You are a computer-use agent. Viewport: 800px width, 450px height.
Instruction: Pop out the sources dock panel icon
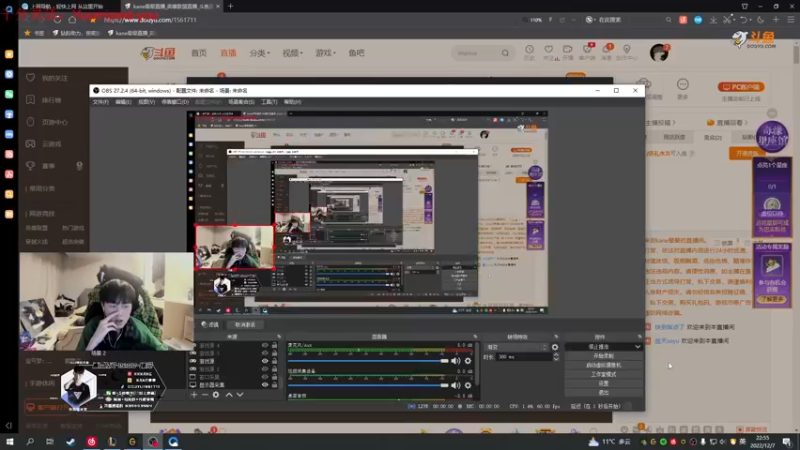tap(279, 337)
